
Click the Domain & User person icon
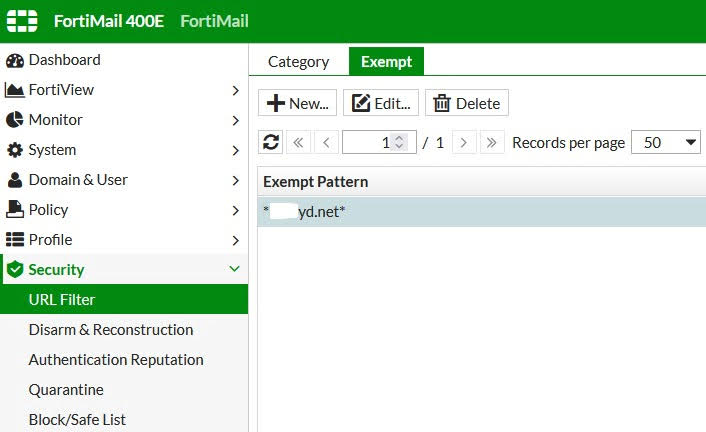tap(15, 180)
